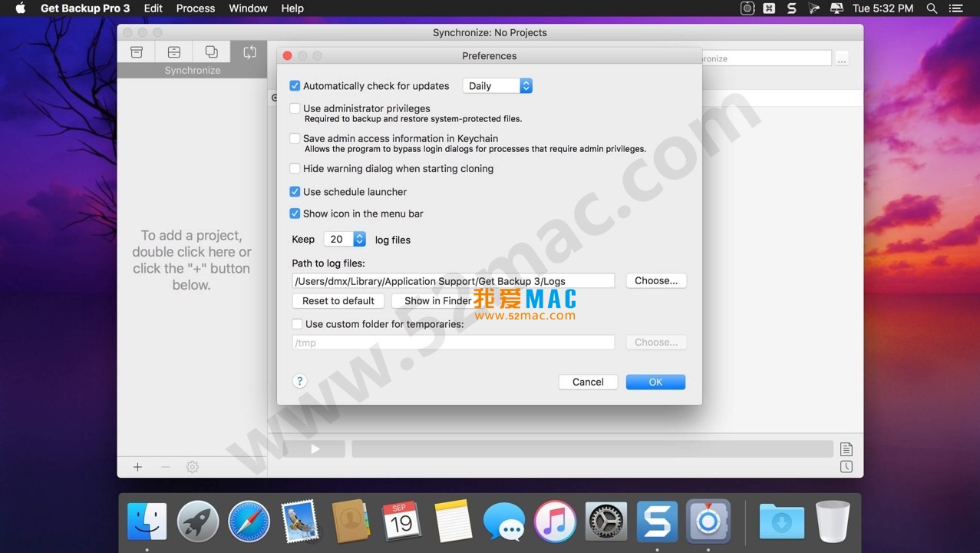
Task: Click the synchronize progress bar
Action: click(x=592, y=449)
